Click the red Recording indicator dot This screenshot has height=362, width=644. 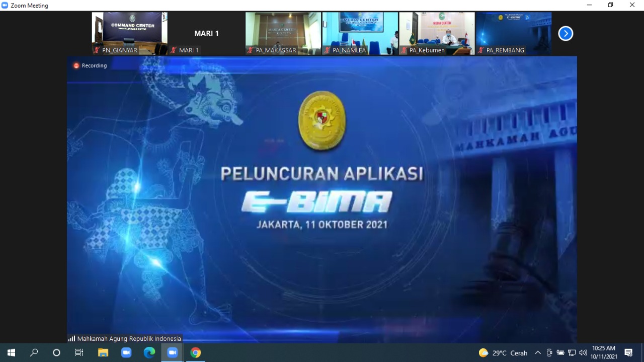[x=76, y=65]
